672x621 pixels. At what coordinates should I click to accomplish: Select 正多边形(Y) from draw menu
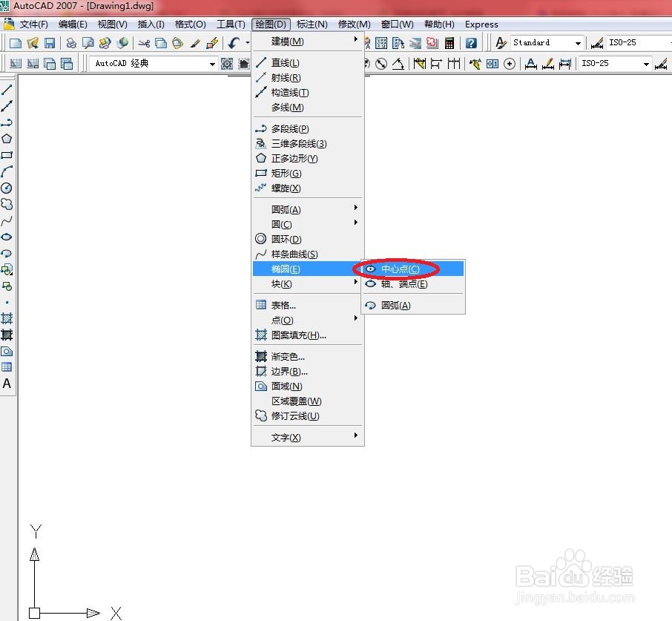tap(308, 159)
